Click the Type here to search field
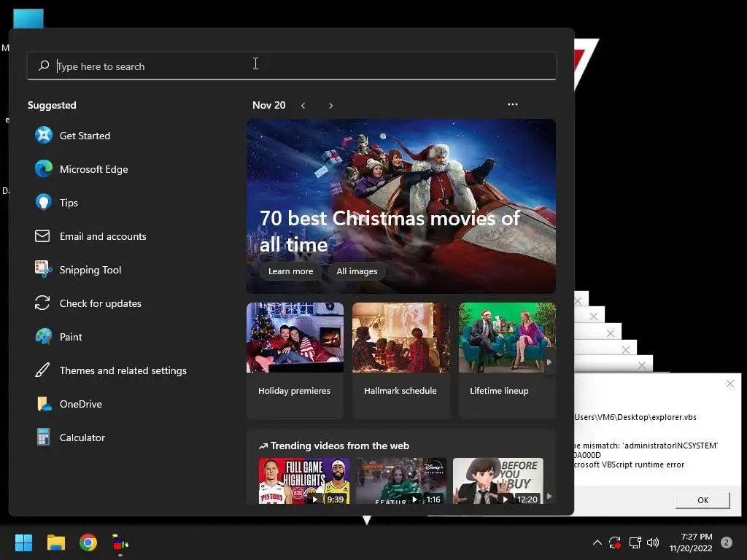Screen dimensions: 747x560 point(292,66)
